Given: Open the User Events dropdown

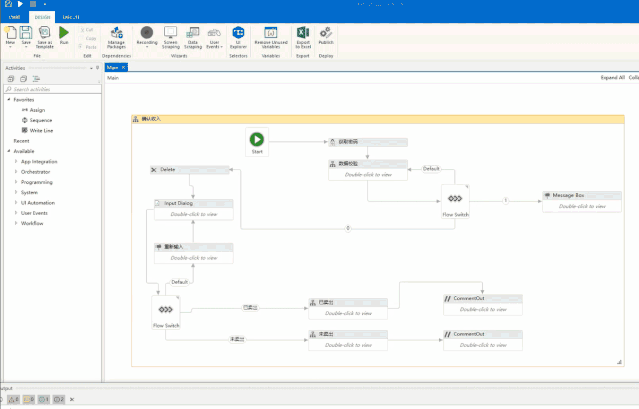Looking at the screenshot, I should [216, 37].
